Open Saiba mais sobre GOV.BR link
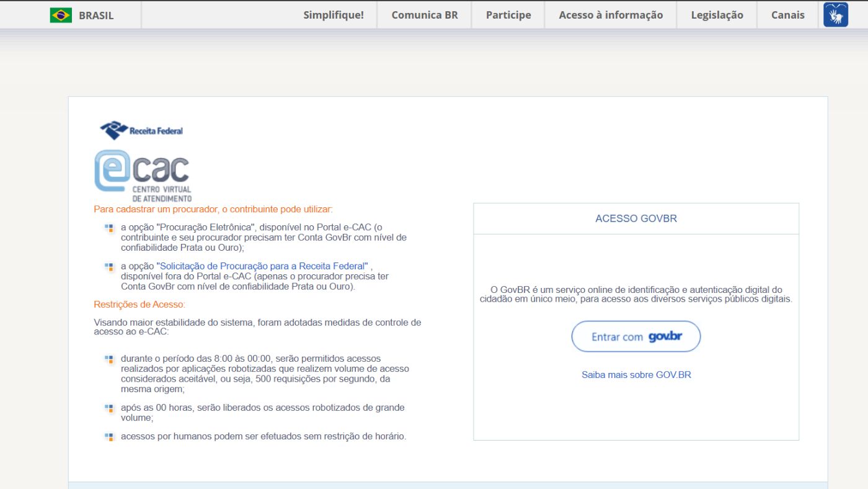Image resolution: width=868 pixels, height=489 pixels. (x=636, y=375)
